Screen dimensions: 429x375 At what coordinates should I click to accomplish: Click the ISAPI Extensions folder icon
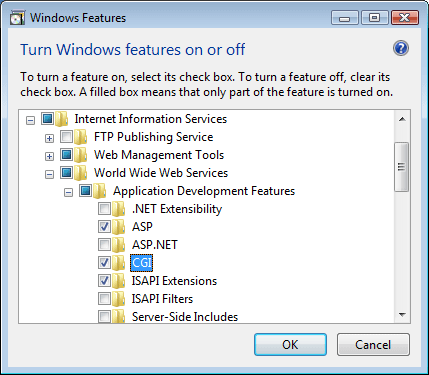coord(119,281)
